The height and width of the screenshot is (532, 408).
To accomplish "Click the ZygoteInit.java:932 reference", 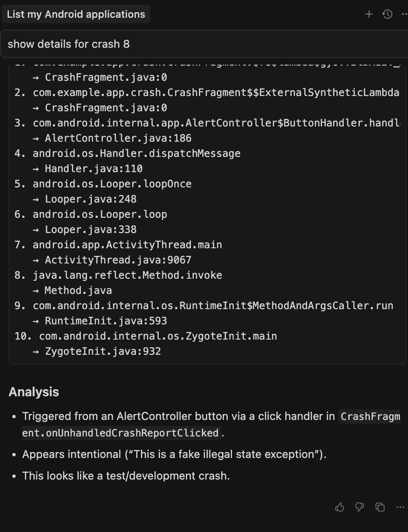I will [x=103, y=351].
